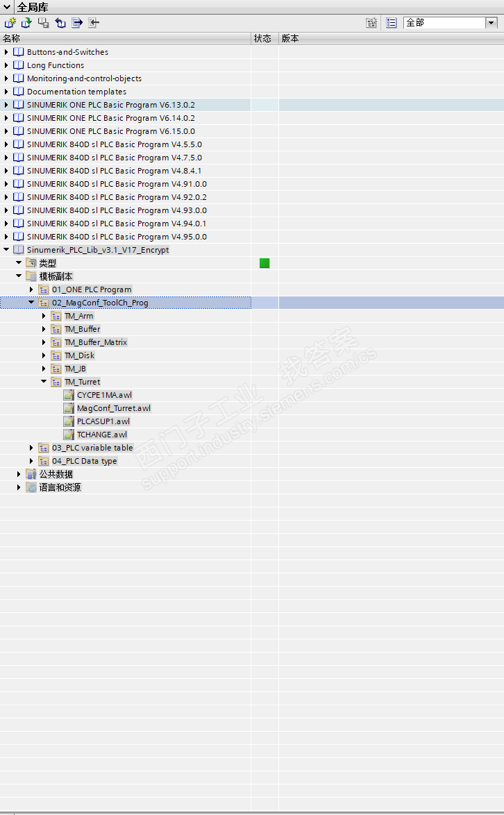Select TM_Buffer folder name
The width and height of the screenshot is (504, 815).
tap(82, 329)
